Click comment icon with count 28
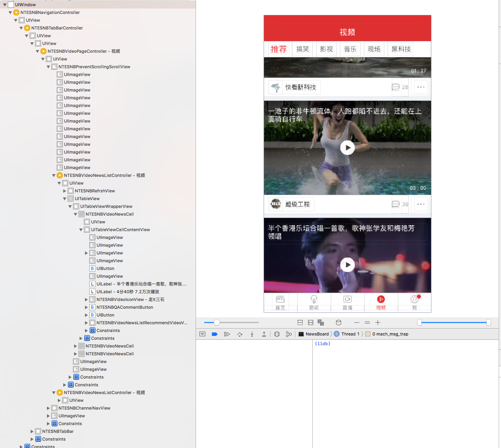This screenshot has height=448, width=501. [x=395, y=87]
